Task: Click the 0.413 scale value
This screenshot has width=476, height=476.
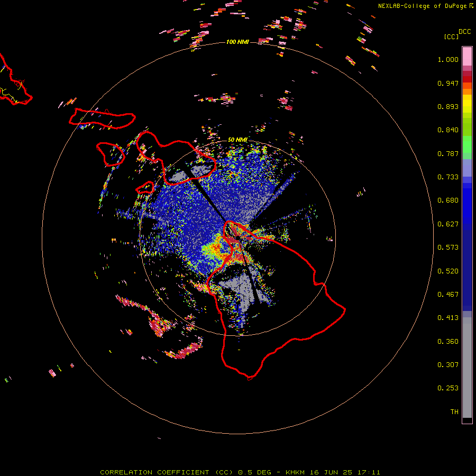Action: pyautogui.click(x=448, y=318)
